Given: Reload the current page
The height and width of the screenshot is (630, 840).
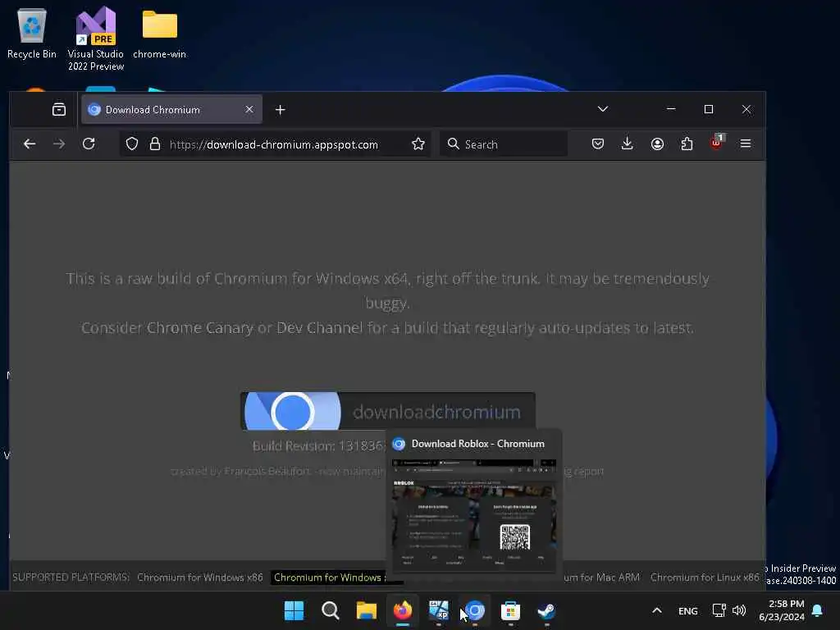Looking at the screenshot, I should (x=89, y=144).
